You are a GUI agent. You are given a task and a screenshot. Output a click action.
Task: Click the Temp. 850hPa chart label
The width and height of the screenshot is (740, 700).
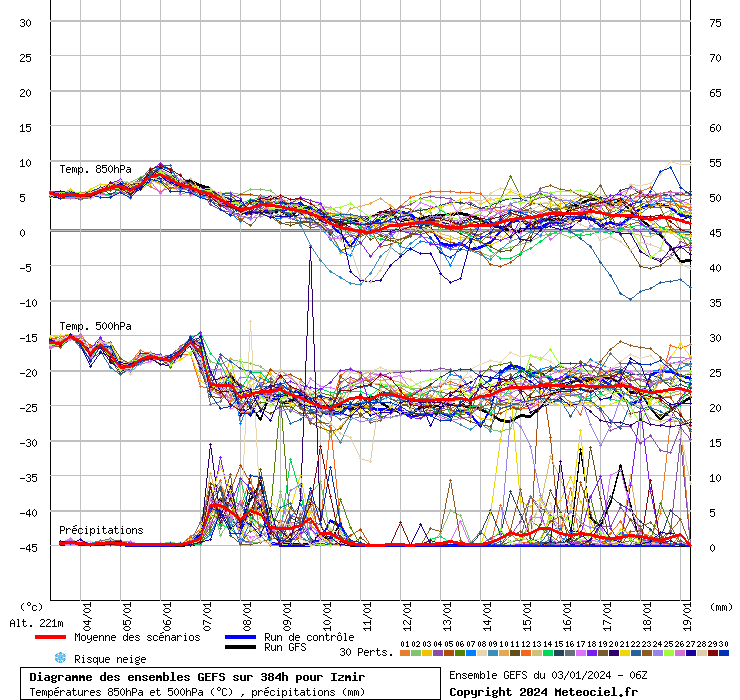tap(95, 169)
